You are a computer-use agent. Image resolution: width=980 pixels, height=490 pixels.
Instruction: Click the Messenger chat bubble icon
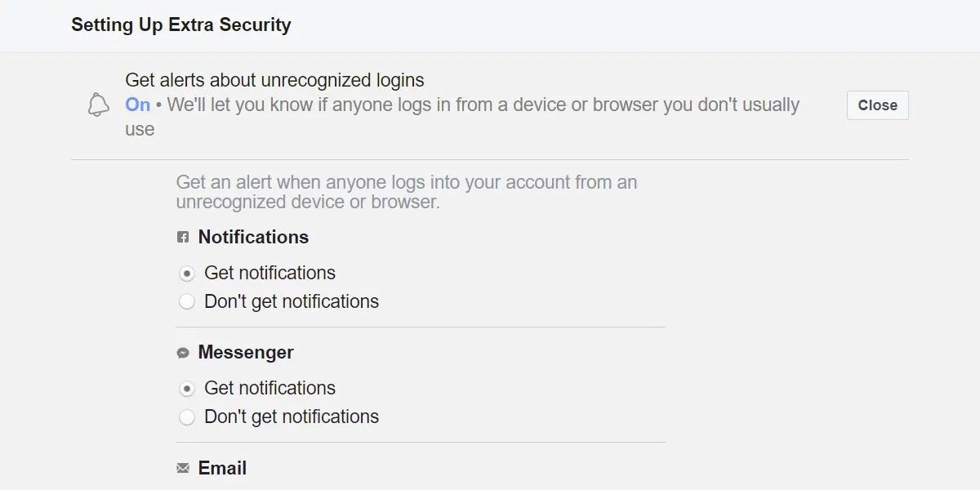[183, 352]
